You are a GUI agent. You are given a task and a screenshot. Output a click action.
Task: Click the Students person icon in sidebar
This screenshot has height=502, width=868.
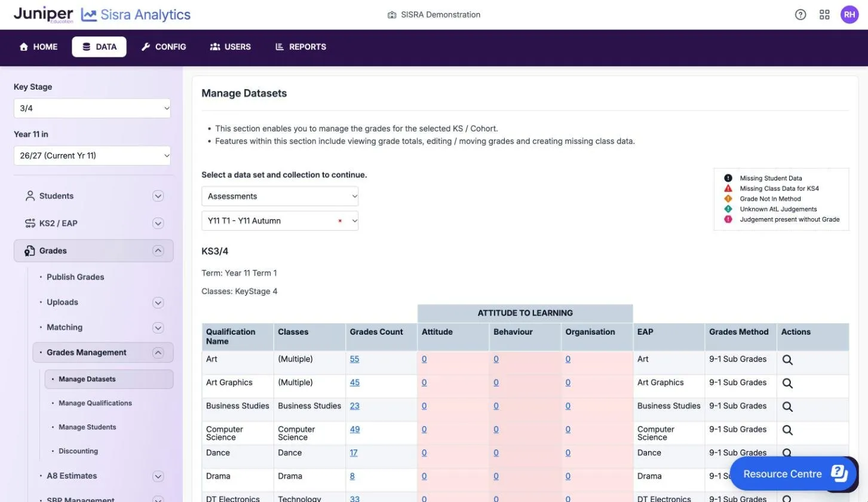tap(30, 196)
